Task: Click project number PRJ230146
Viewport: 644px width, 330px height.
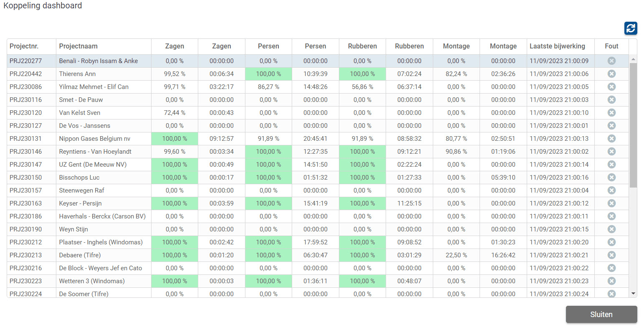Action: [26, 152]
